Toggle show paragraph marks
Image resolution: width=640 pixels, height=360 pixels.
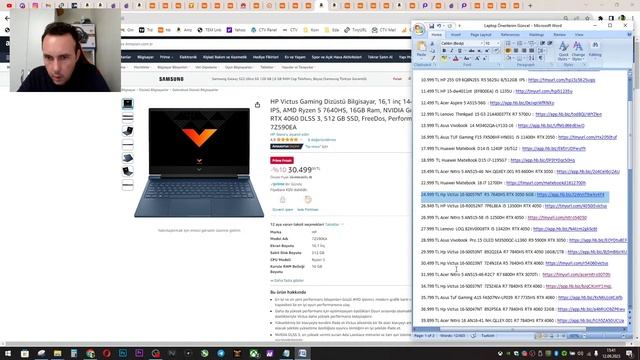coord(540,58)
